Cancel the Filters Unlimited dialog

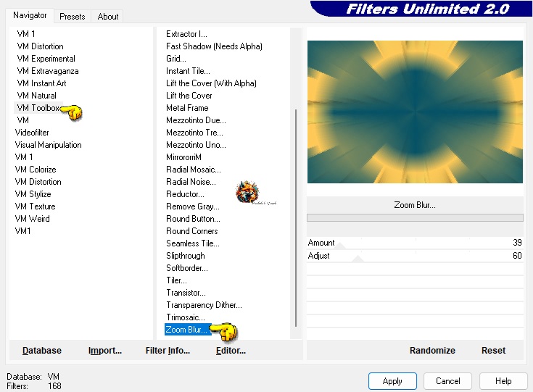click(447, 381)
